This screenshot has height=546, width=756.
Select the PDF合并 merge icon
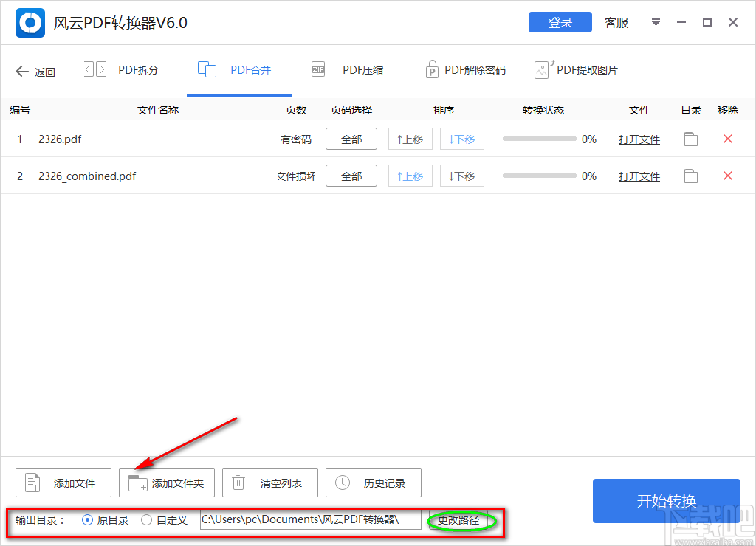(207, 69)
